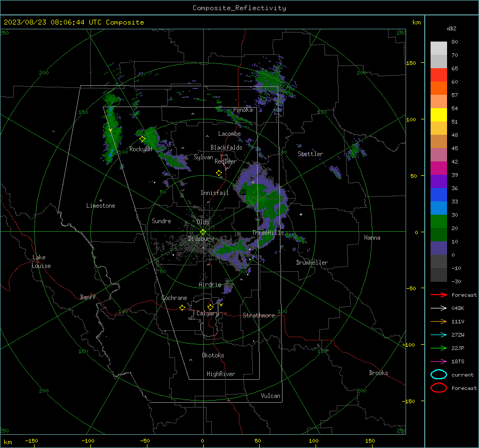The image size is (479, 448).
Task: Select the yellow diamond marker below RedDeer
Action: click(219, 173)
